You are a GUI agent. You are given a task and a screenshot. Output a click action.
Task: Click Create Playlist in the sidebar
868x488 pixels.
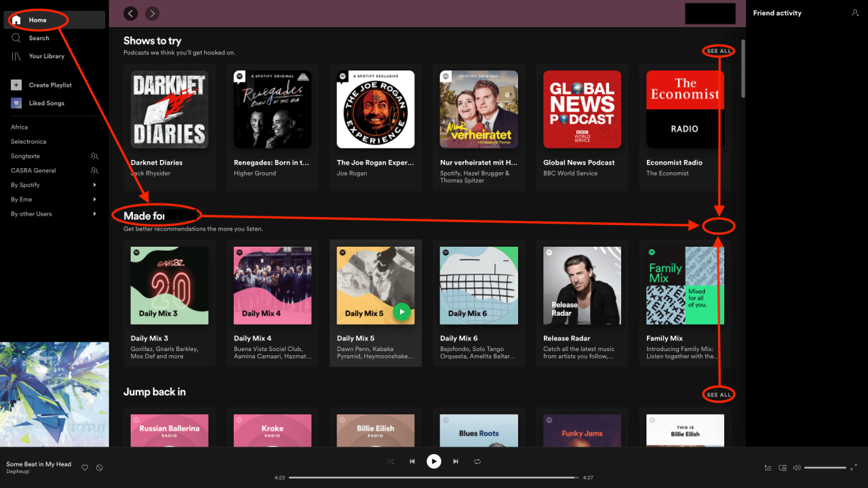tap(50, 85)
